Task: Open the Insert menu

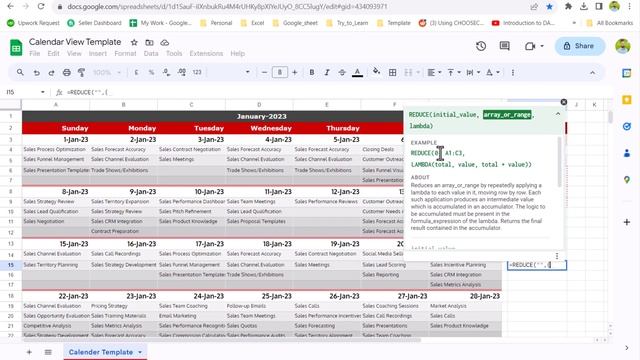Action: (x=98, y=53)
